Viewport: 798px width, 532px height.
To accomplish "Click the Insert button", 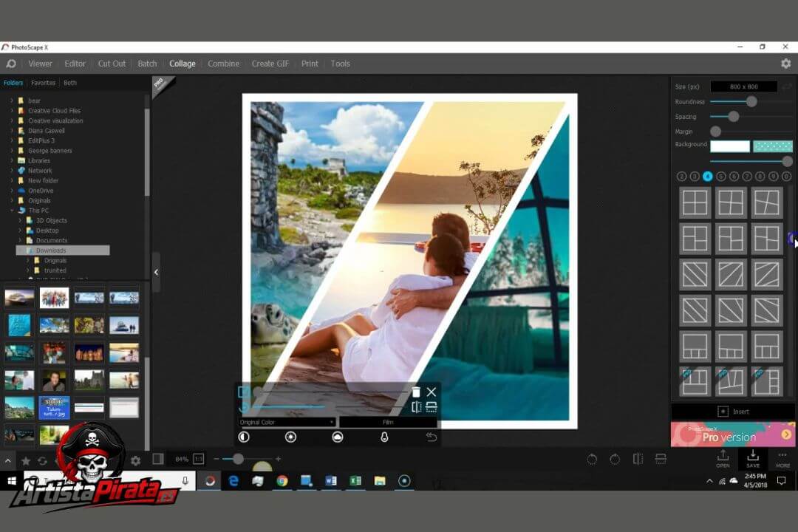I will [733, 412].
